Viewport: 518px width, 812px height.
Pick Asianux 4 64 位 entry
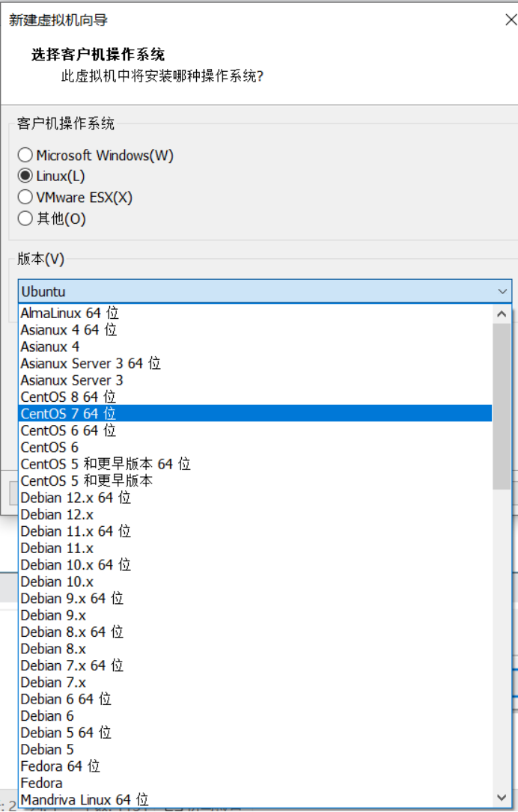click(255, 329)
